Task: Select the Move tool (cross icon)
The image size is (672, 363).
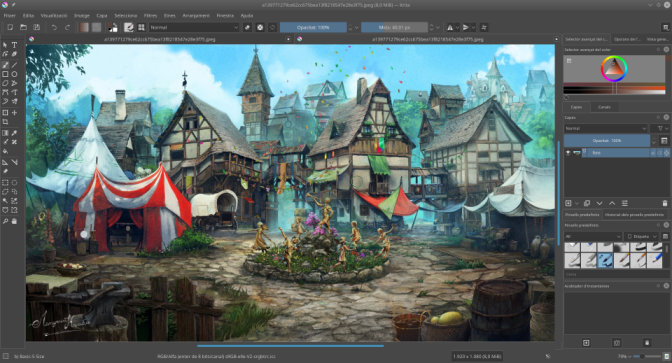Action: point(15,113)
